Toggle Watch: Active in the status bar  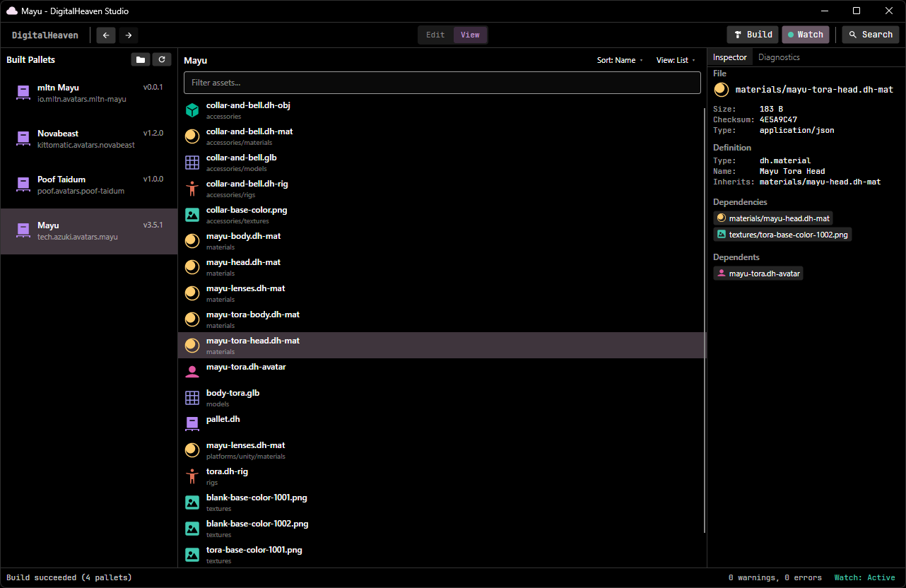click(x=865, y=577)
